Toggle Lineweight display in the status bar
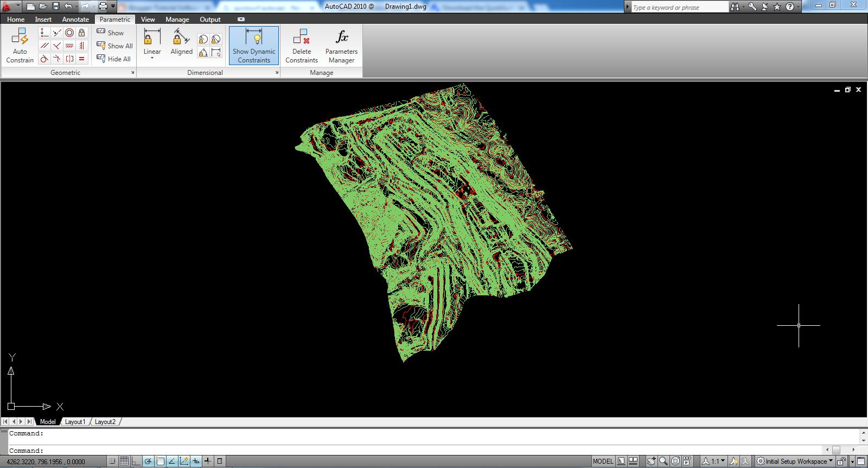Image resolution: width=868 pixels, height=468 pixels. tap(208, 461)
